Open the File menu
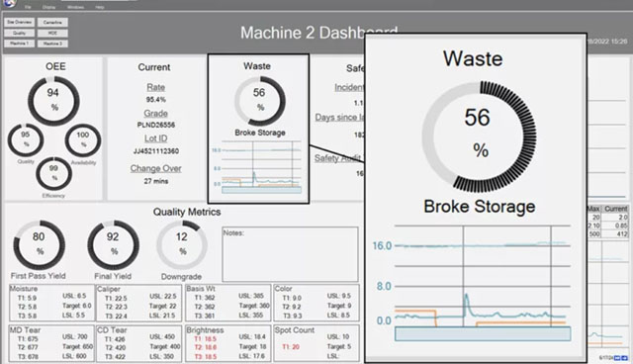The height and width of the screenshot is (364, 633). pyautogui.click(x=28, y=7)
